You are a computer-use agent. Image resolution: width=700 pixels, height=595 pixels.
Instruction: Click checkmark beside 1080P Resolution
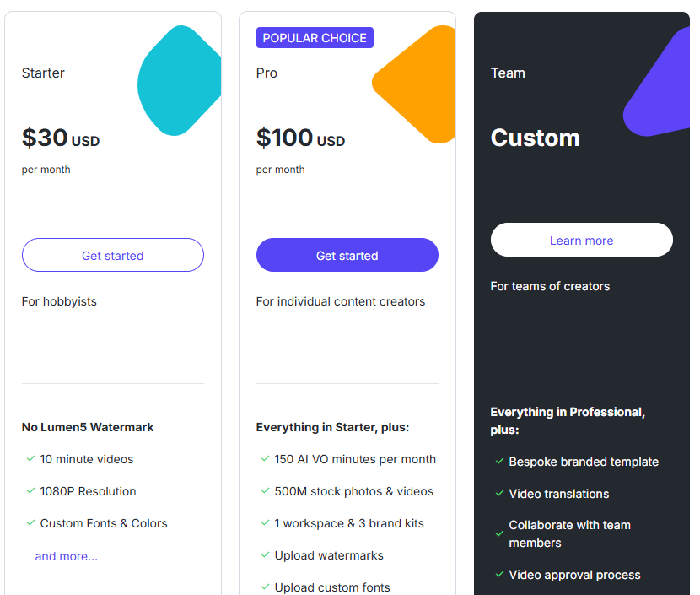pos(30,491)
